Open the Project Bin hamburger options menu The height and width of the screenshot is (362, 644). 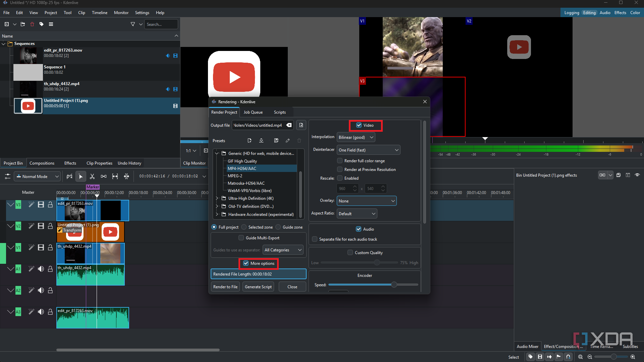(51, 24)
